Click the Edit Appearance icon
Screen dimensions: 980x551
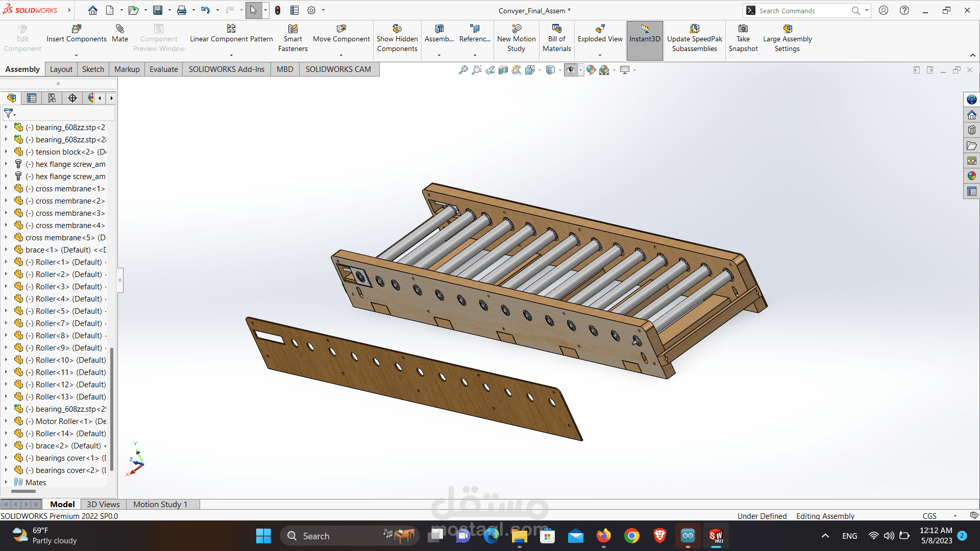coord(591,70)
